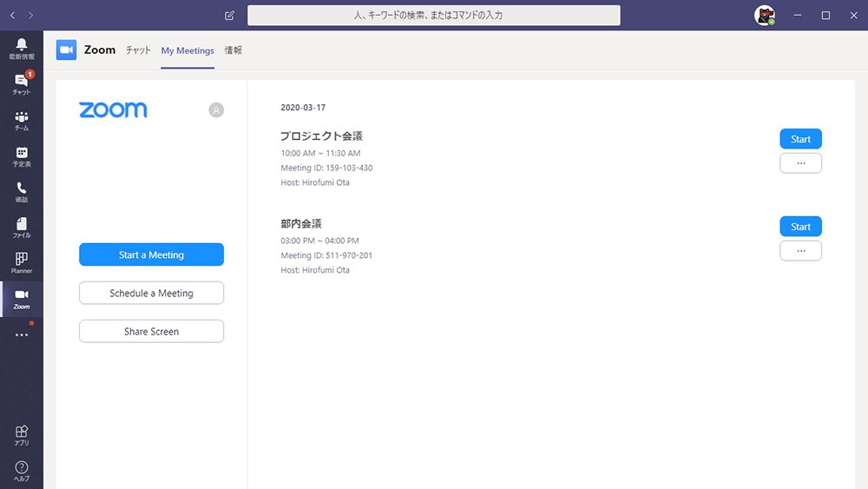Click Meeting ID: 511-970-201 text
This screenshot has height=489, width=868.
(326, 255)
